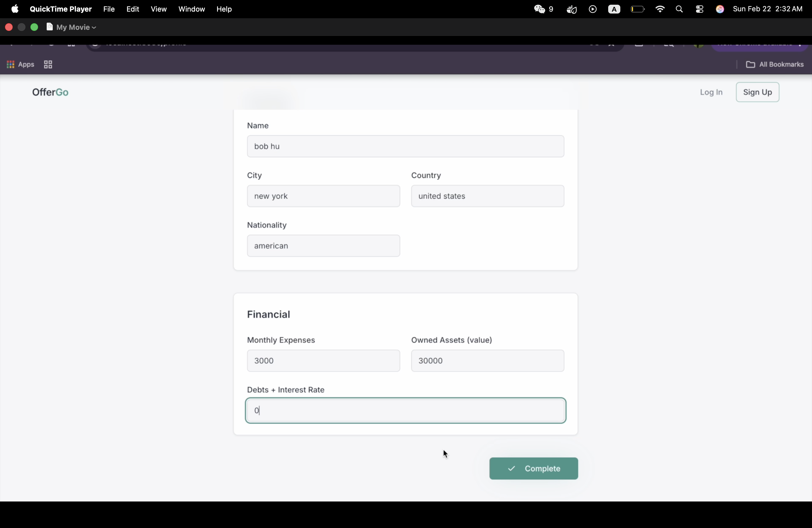Image resolution: width=812 pixels, height=528 pixels.
Task: Click the Apple menu icon
Action: pos(15,9)
